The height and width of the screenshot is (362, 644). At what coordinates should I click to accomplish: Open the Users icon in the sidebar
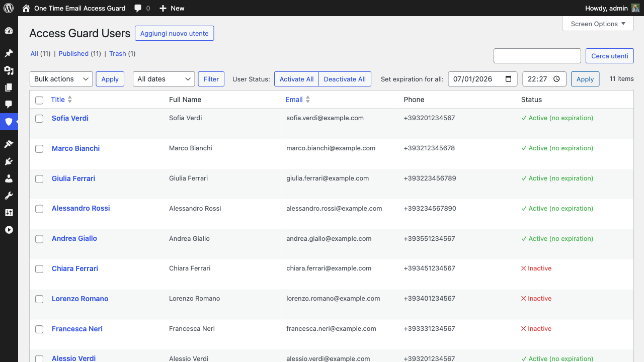pos(9,178)
